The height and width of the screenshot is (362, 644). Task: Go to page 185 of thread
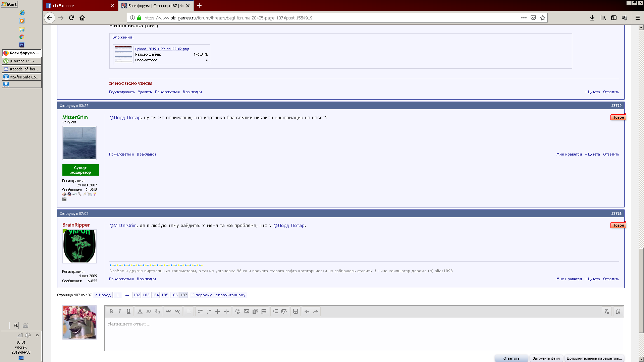click(165, 295)
